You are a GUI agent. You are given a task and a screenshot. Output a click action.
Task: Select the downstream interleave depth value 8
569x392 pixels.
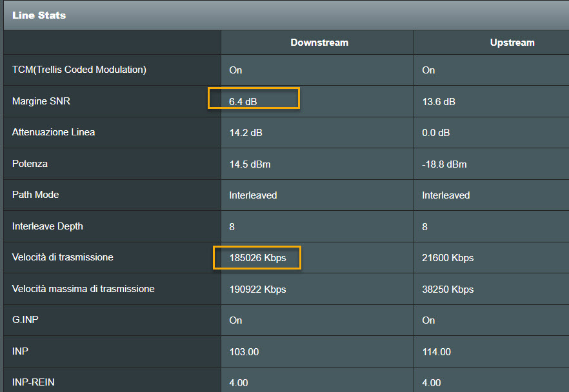(x=232, y=227)
